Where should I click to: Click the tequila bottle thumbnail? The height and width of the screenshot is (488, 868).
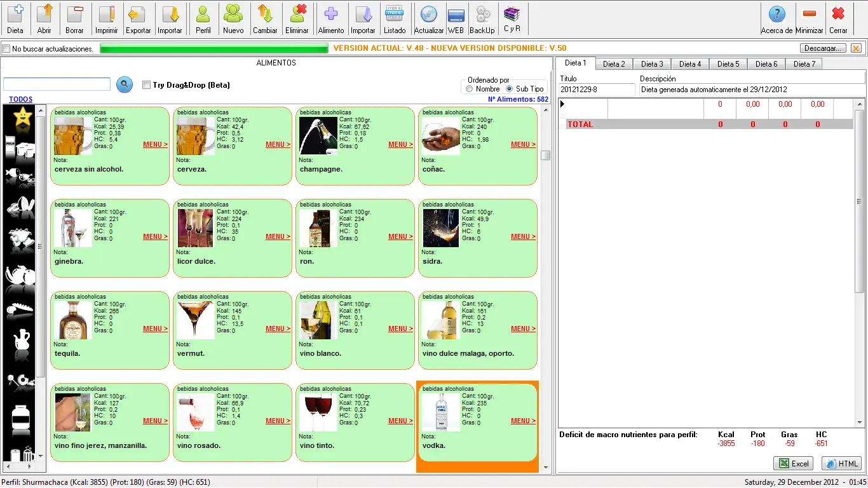(x=73, y=320)
